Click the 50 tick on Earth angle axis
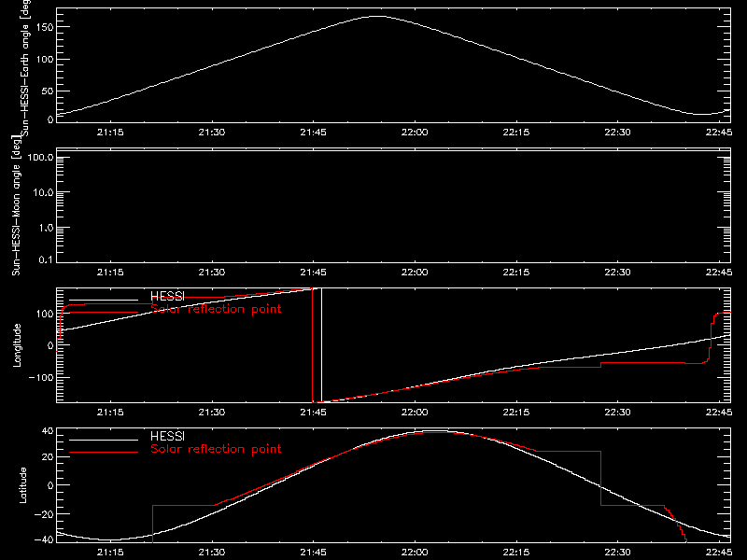The height and width of the screenshot is (560, 747). click(48, 91)
